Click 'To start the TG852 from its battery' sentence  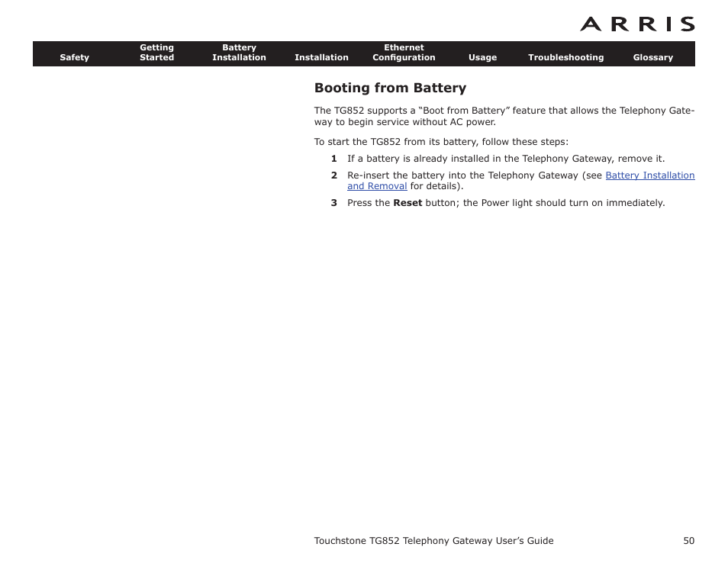click(441, 142)
